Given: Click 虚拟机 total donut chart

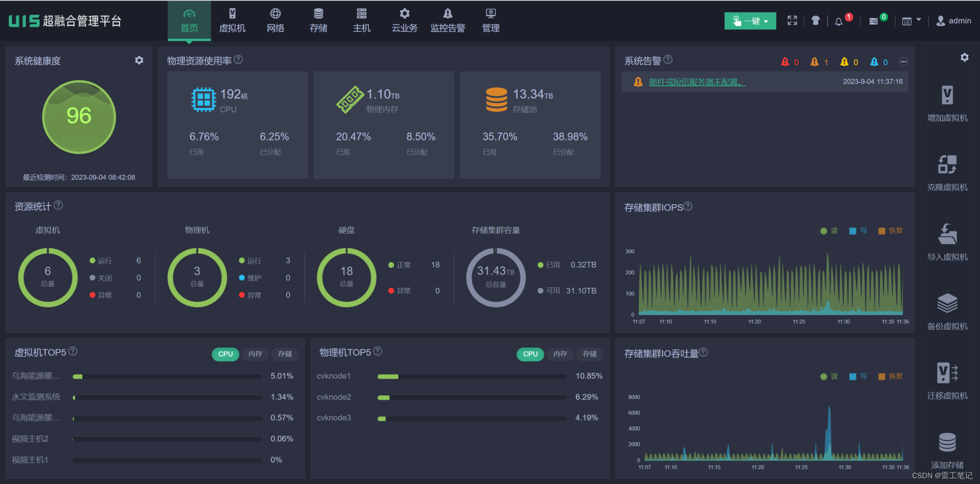Looking at the screenshot, I should click(x=48, y=277).
